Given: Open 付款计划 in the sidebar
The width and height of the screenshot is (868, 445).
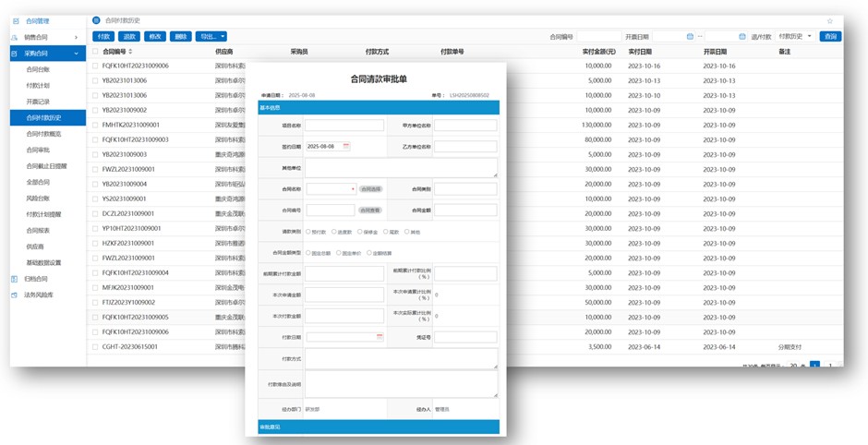Looking at the screenshot, I should [38, 86].
